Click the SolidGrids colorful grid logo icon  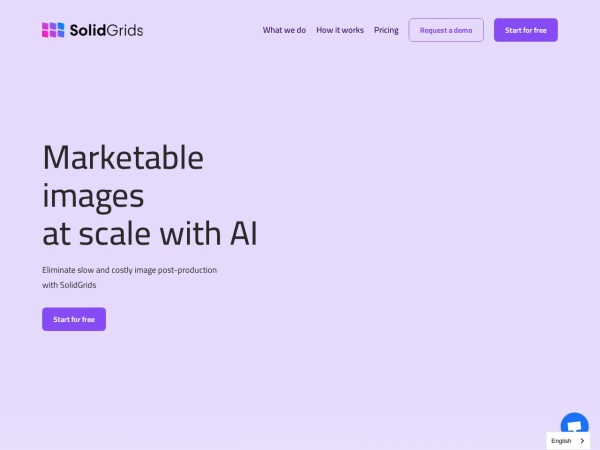pos(53,30)
